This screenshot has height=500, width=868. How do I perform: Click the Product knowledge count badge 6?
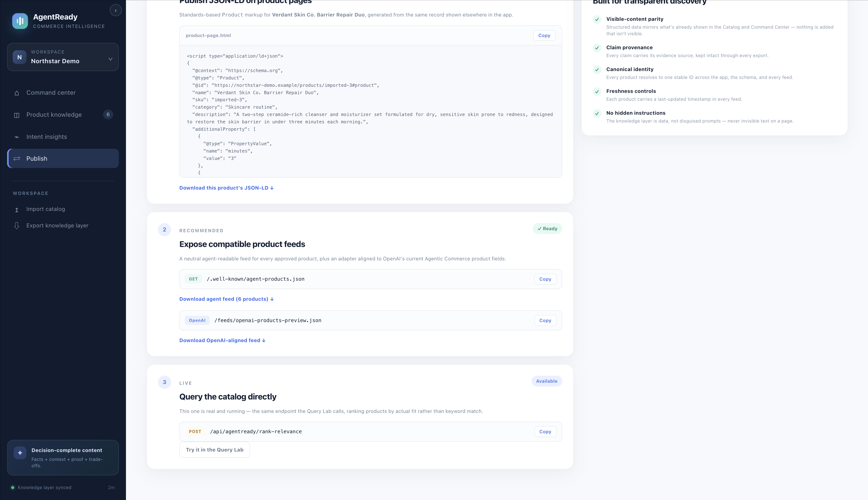[108, 115]
